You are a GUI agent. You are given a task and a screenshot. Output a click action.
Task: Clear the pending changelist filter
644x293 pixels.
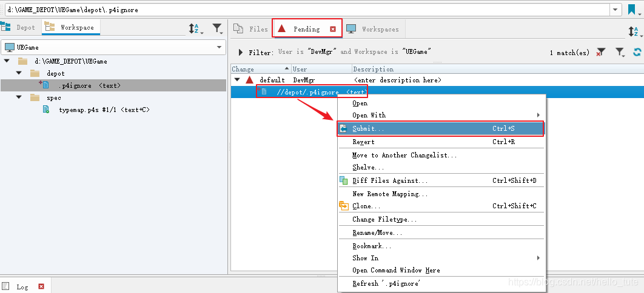point(600,52)
